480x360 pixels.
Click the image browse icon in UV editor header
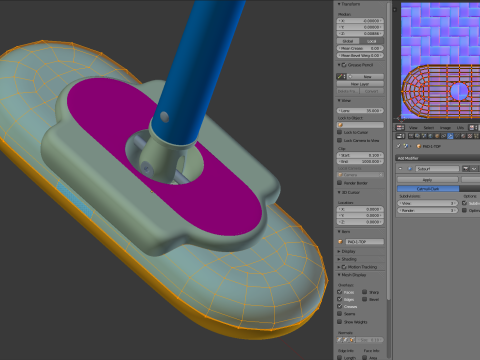point(472,128)
